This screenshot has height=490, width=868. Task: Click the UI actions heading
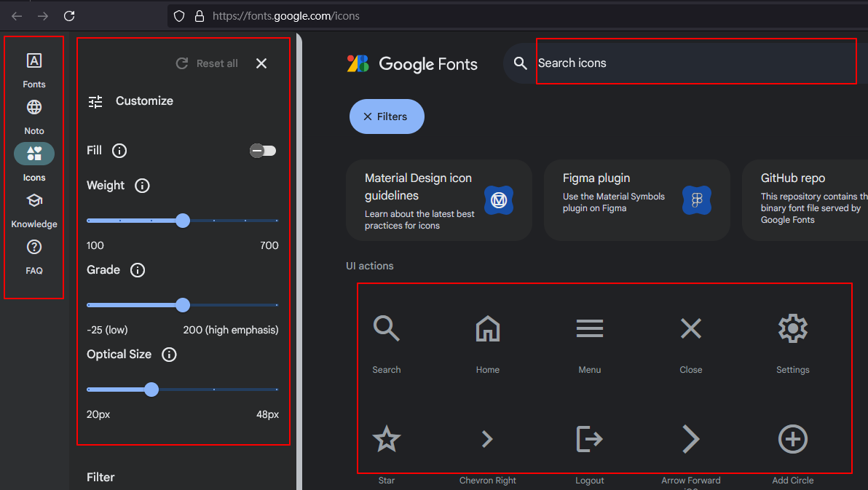[x=370, y=266]
